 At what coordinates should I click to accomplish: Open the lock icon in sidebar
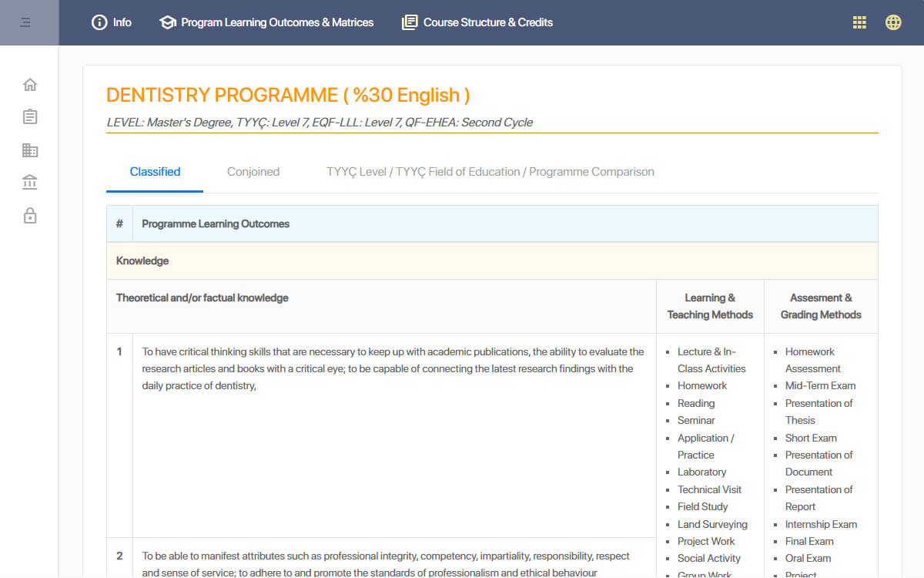(30, 215)
